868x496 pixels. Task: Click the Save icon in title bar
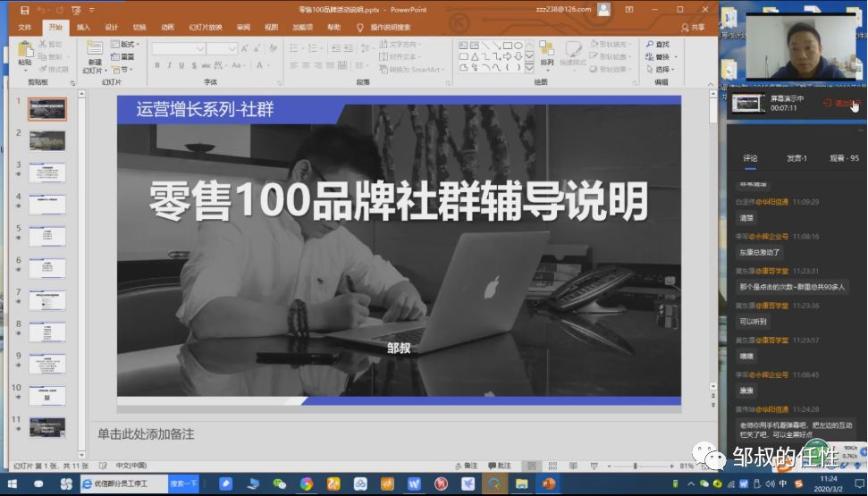(24, 10)
